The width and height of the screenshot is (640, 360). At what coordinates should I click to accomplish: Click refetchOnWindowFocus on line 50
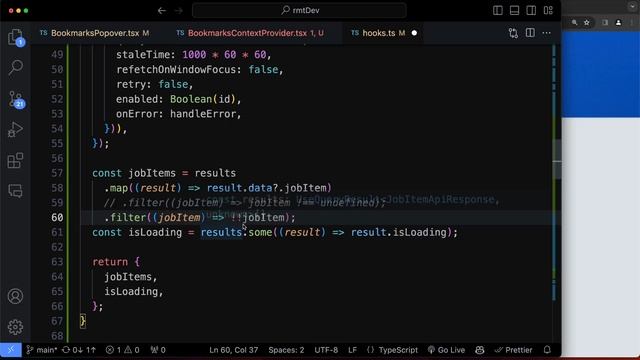pyautogui.click(x=176, y=69)
